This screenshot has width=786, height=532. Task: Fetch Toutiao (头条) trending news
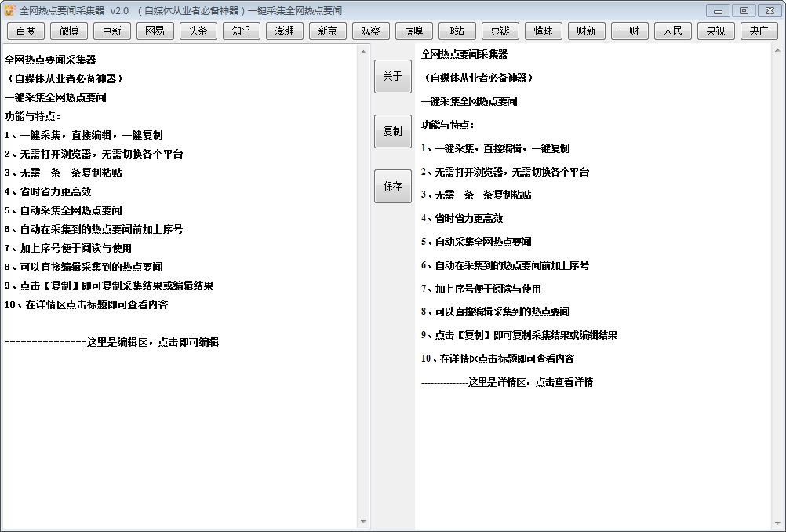[x=198, y=31]
